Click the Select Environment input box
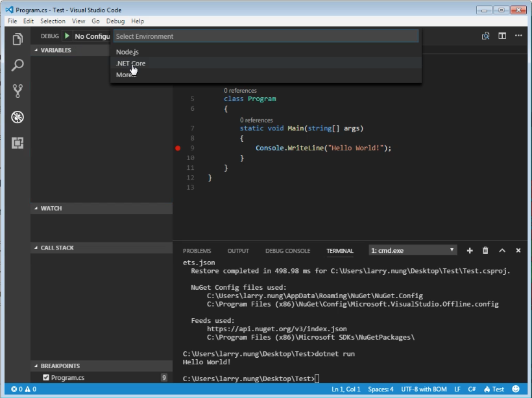532x398 pixels. point(266,36)
